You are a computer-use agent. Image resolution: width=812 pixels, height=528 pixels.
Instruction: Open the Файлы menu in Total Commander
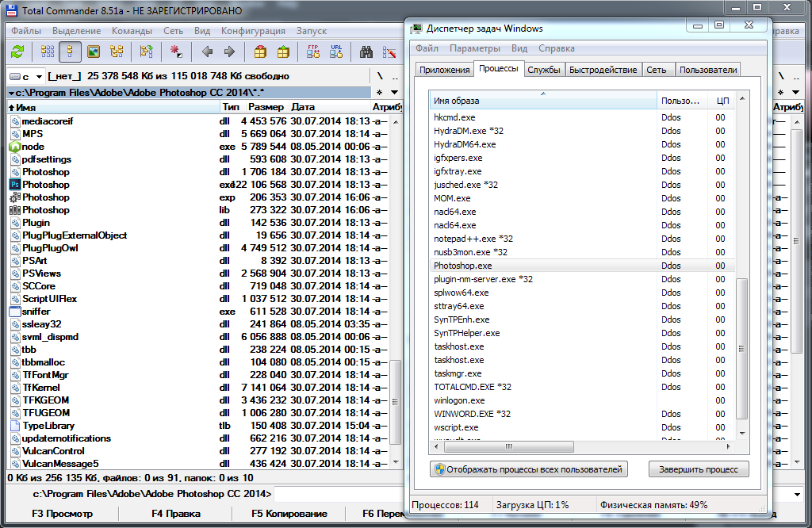coord(26,31)
